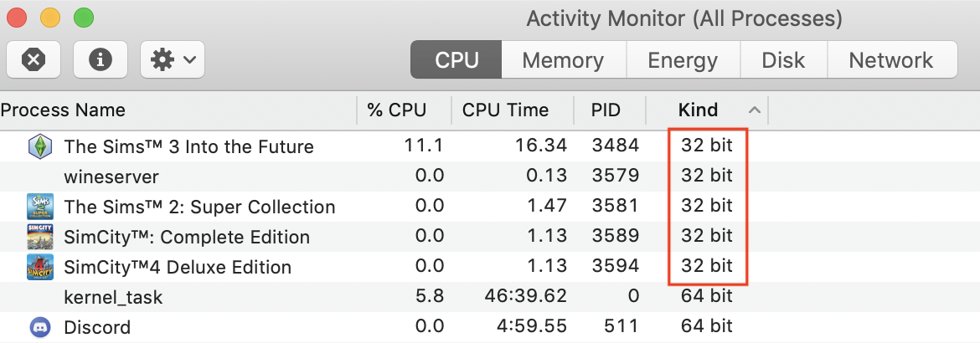Image resolution: width=980 pixels, height=343 pixels.
Task: Click the Sims 3 Into the Future icon
Action: 39,146
